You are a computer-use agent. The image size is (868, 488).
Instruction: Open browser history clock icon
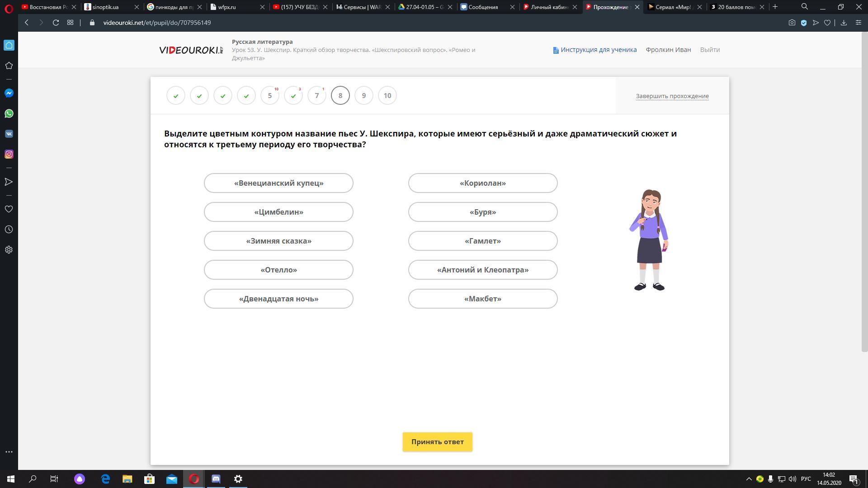tap(9, 230)
